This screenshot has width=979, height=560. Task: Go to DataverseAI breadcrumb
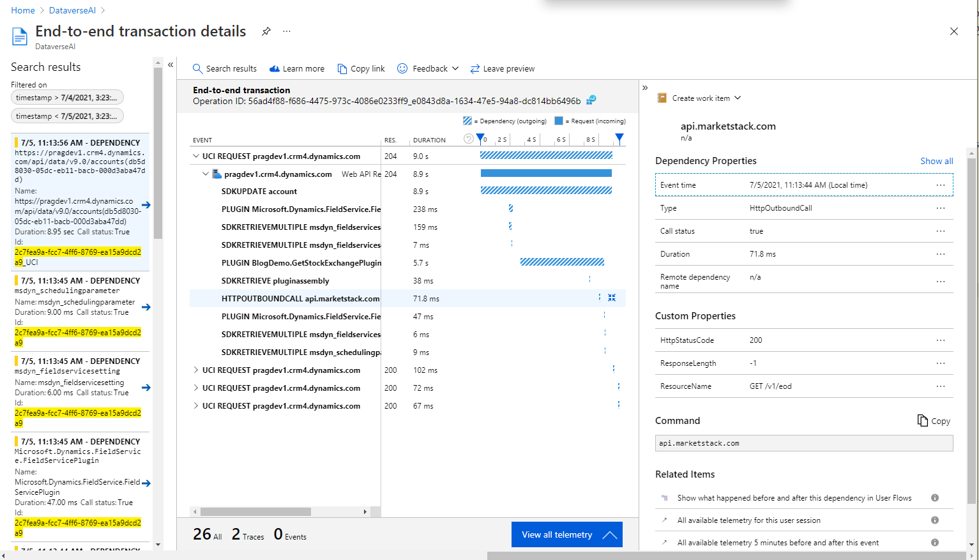tap(72, 10)
